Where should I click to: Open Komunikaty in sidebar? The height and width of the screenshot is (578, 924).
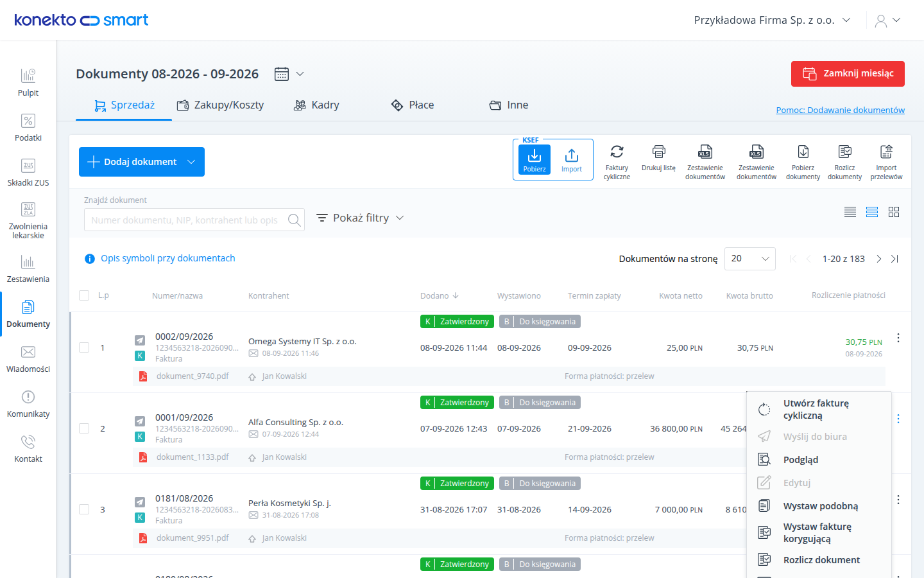tap(28, 403)
